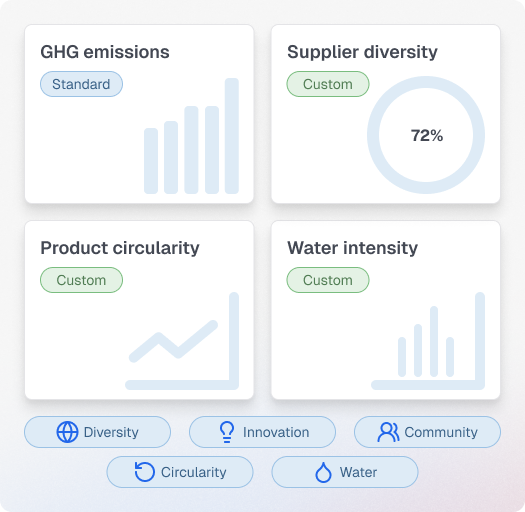Click the people icon for Community
Viewport: 525px width, 512px height.
tap(388, 432)
